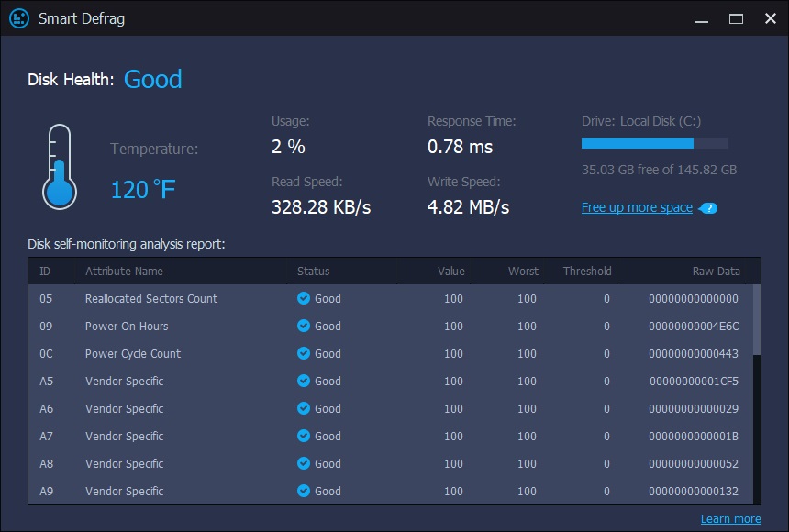The image size is (789, 532).
Task: Open the Free up more space link
Action: click(637, 207)
